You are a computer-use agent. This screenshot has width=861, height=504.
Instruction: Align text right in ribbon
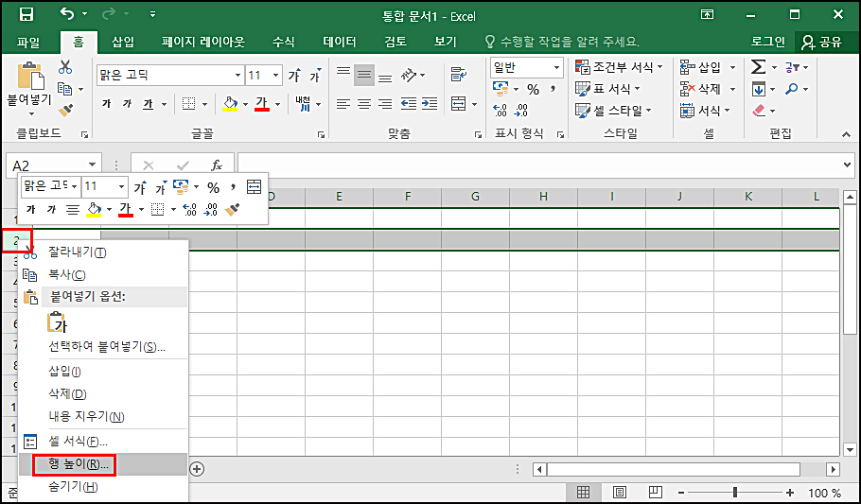click(x=385, y=104)
